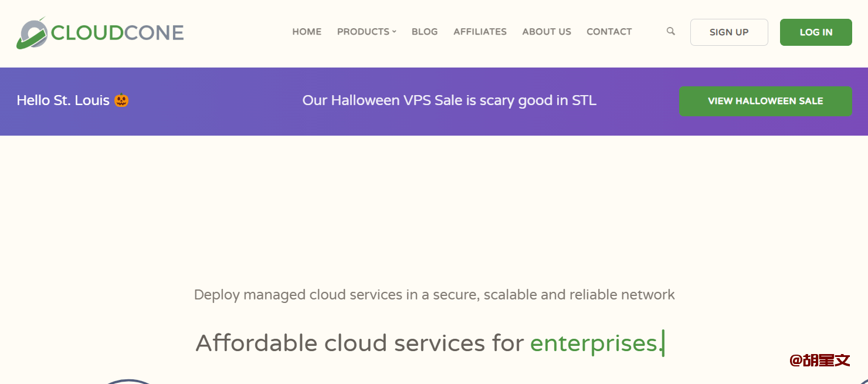This screenshot has width=868, height=384.
Task: Click the Halloween VPS Sale banner text
Action: (x=449, y=100)
